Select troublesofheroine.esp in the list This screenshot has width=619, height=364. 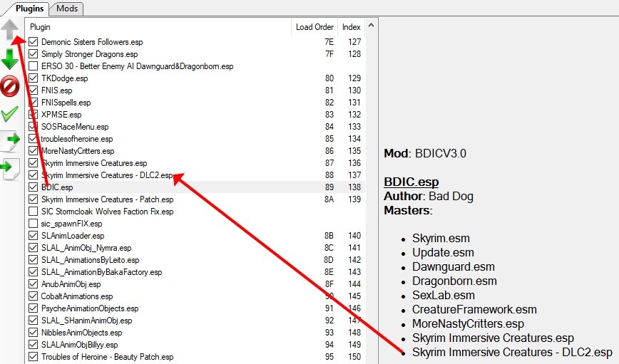195,139
